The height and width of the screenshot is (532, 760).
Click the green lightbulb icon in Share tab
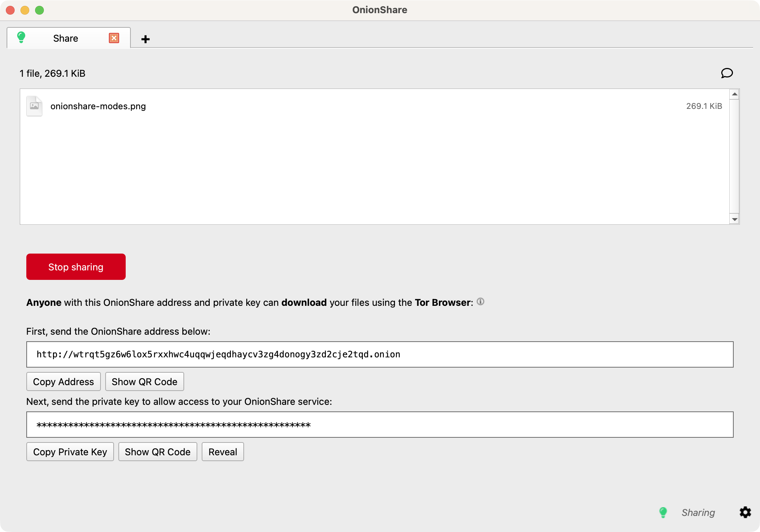(21, 37)
